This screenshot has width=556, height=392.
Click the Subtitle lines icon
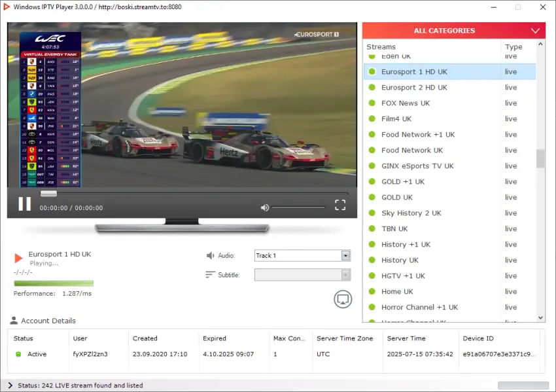[x=210, y=275]
